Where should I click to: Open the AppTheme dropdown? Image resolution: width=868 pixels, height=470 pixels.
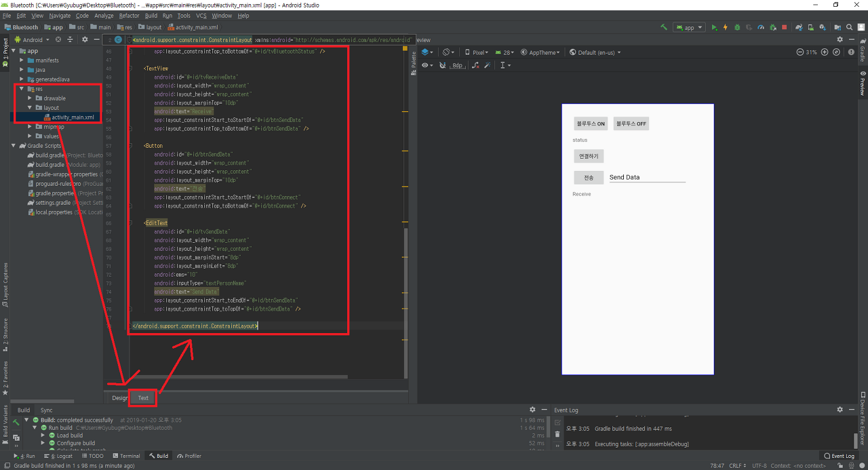tap(541, 52)
